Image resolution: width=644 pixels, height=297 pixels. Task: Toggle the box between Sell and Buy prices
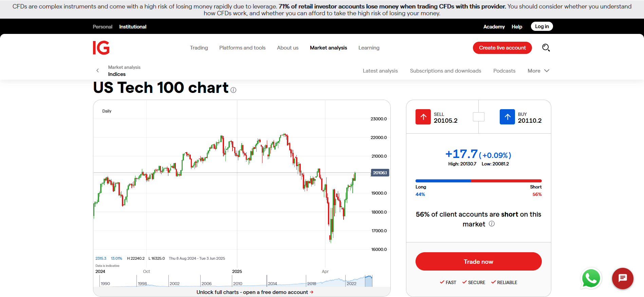coord(478,117)
